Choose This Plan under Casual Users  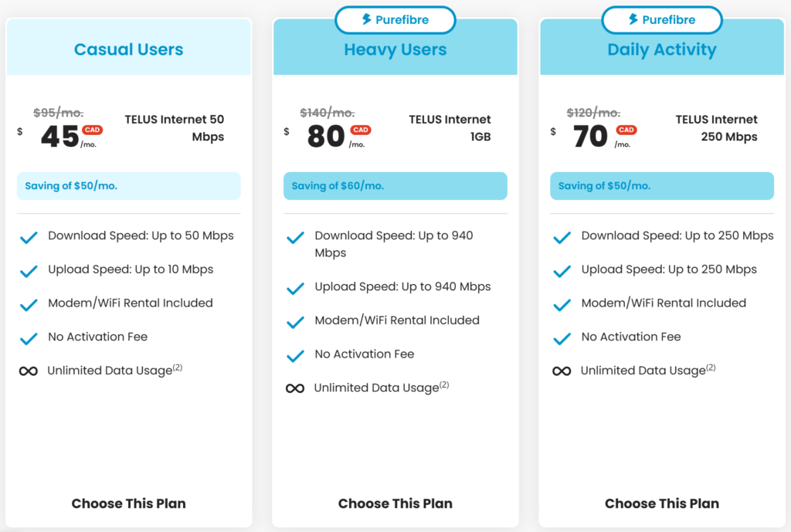click(x=128, y=503)
